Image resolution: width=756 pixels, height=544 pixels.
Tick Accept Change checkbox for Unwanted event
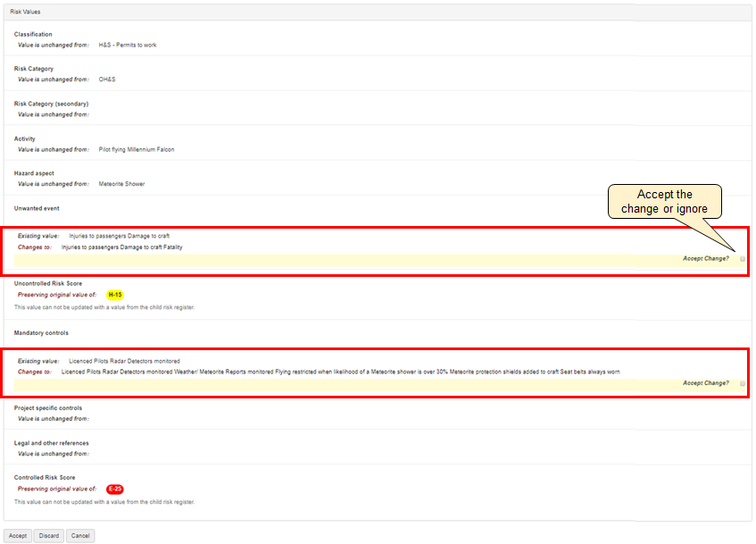click(x=743, y=259)
